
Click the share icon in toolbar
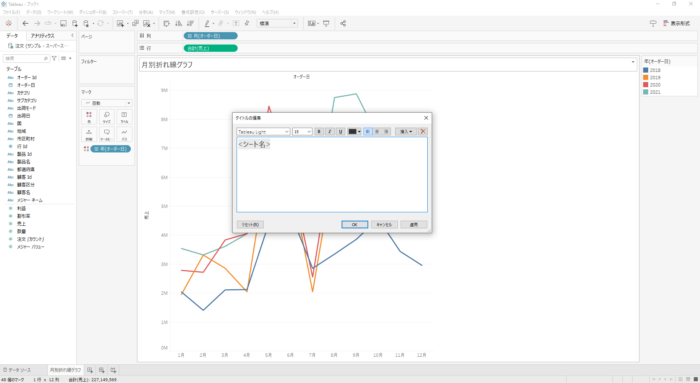pos(343,24)
